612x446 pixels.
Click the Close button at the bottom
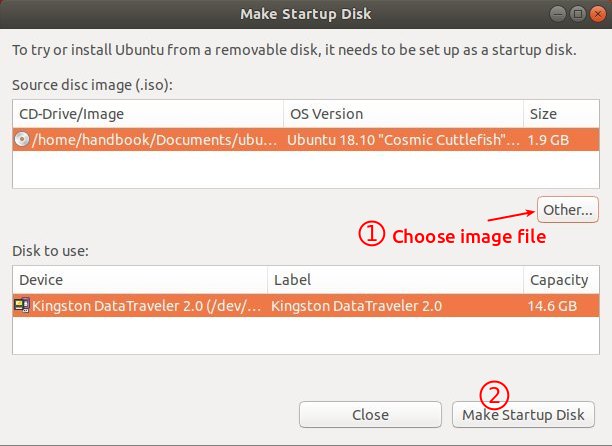pyautogui.click(x=370, y=414)
